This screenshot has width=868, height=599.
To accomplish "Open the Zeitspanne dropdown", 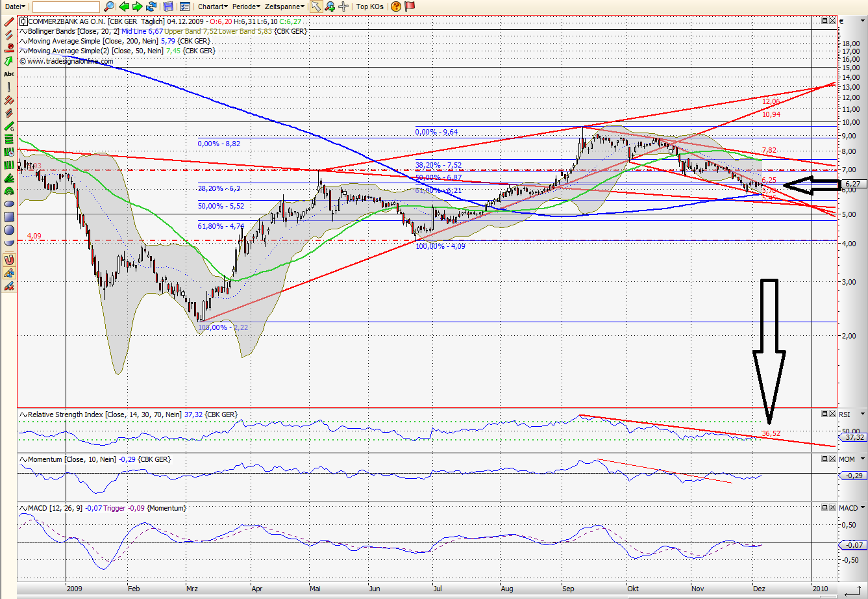I will point(283,6).
